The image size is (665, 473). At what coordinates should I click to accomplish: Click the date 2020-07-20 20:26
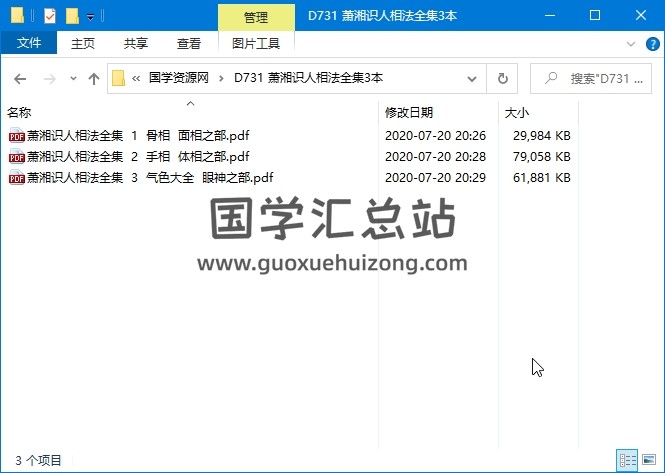point(435,136)
